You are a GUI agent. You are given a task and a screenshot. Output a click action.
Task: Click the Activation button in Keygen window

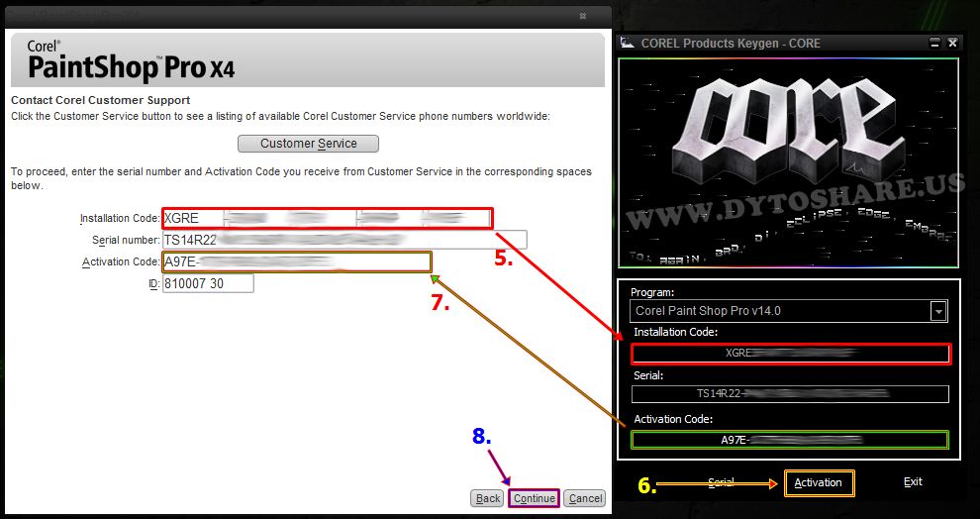coord(819,482)
